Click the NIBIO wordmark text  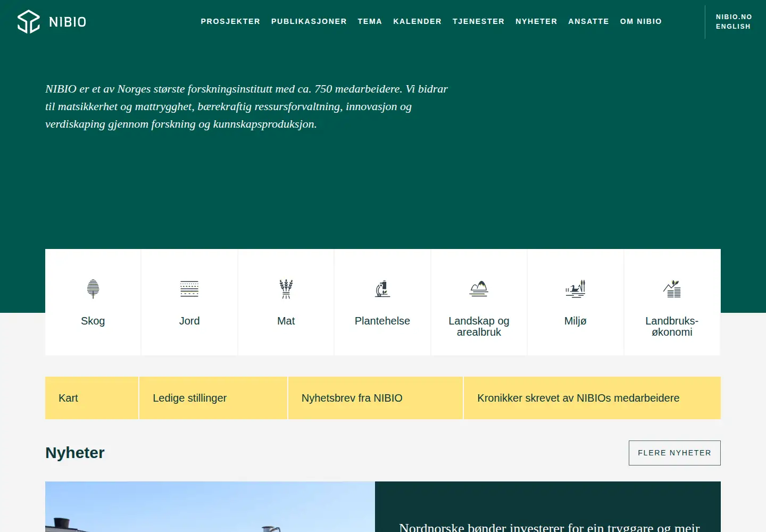tap(68, 22)
